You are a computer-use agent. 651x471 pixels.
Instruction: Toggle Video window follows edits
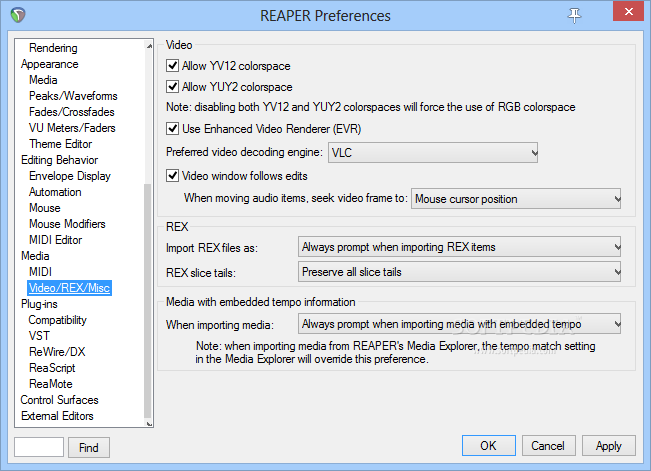tap(172, 175)
